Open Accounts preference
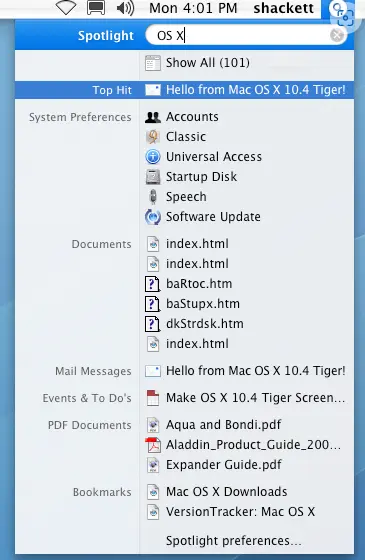This screenshot has height=560, width=365. (x=192, y=117)
